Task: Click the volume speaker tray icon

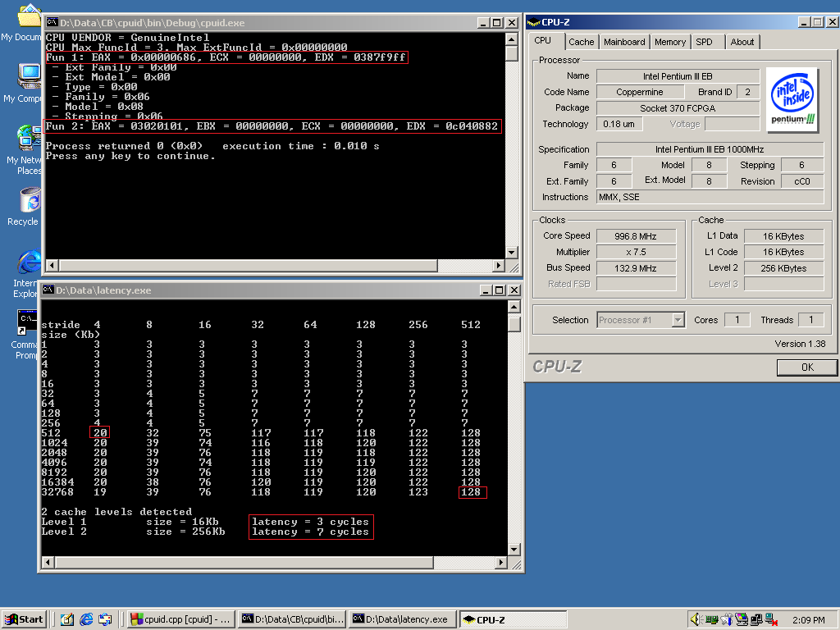Action: (696, 619)
